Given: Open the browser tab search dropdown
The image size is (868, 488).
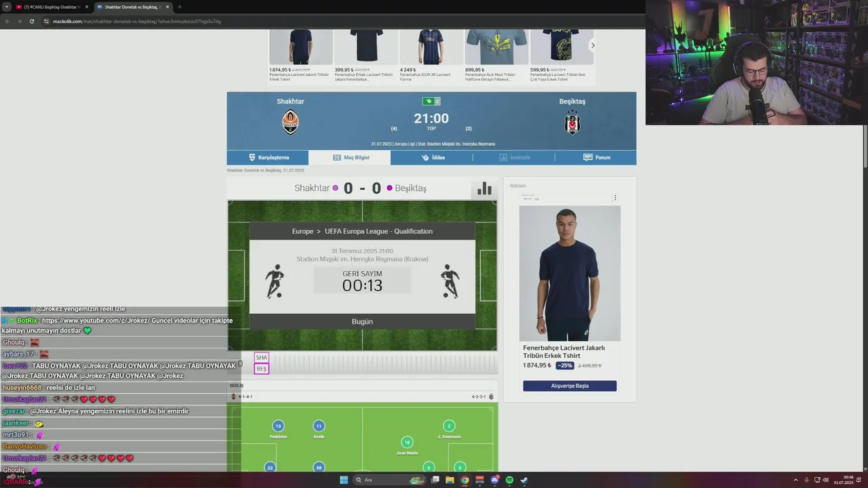Looking at the screenshot, I should coord(5,7).
